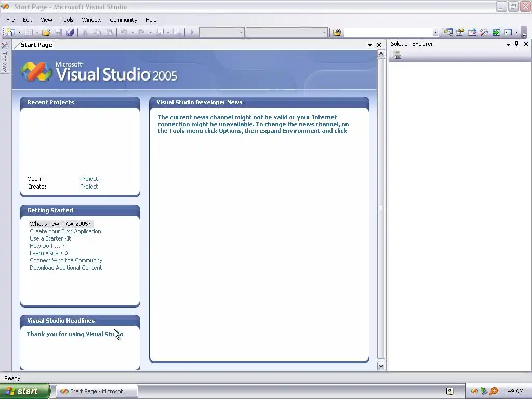Open Create Your First Application link

[x=65, y=231]
